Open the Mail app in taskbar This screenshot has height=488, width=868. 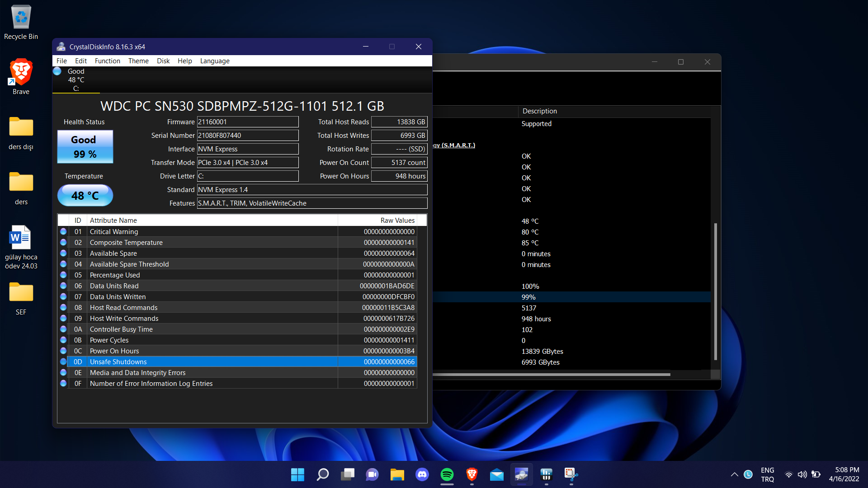[x=496, y=474]
